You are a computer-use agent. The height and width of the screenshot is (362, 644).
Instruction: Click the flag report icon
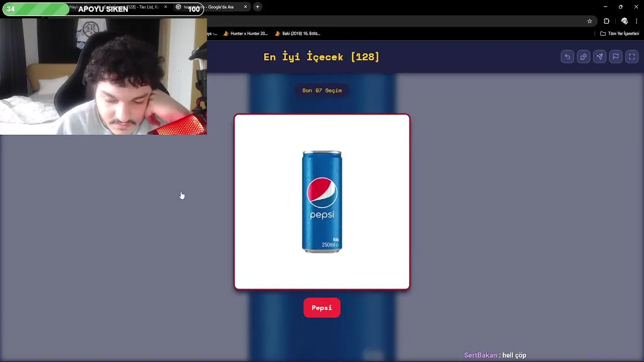pos(616,57)
